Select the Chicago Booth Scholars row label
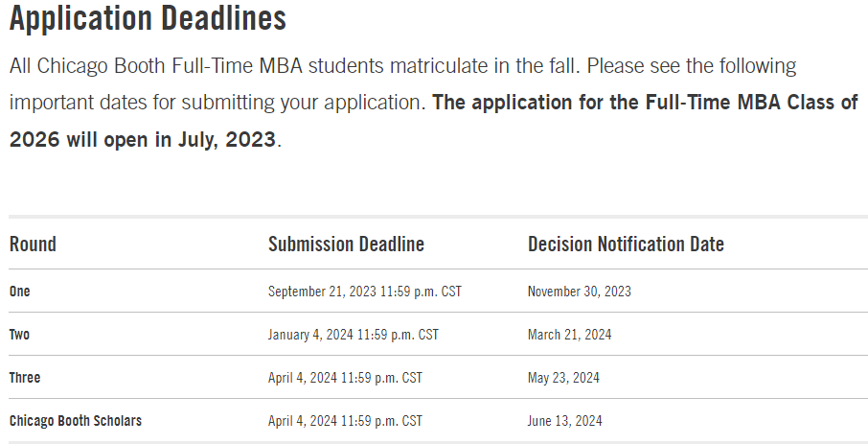 [x=76, y=421]
